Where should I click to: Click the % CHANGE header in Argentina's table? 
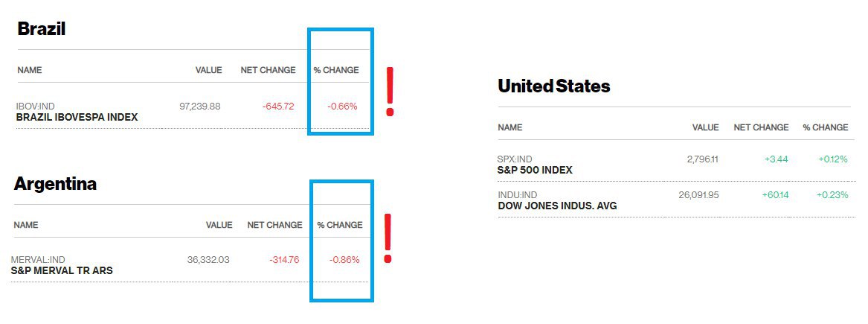340,225
